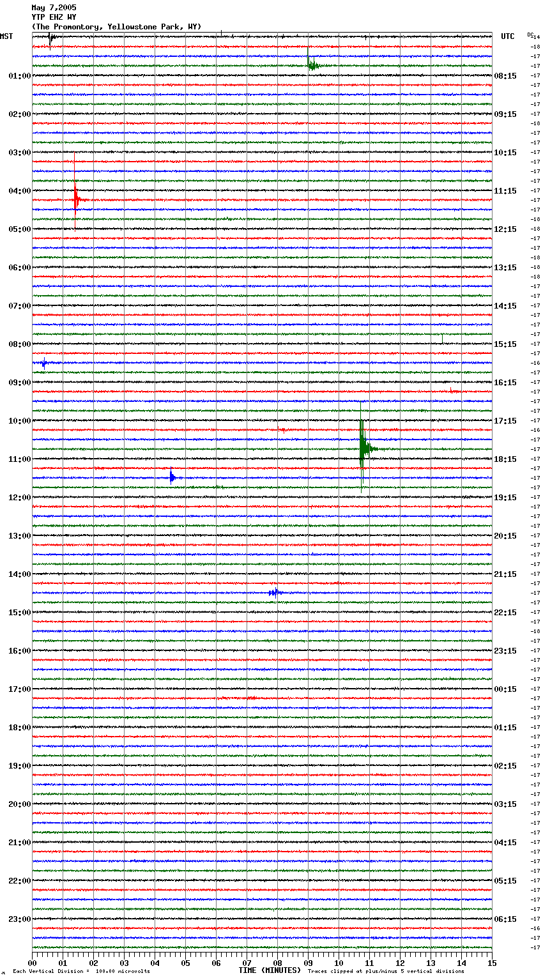This screenshot has height=980, width=543.
Task: Click the '15' minute tick on bottom axis
Action: point(492,963)
